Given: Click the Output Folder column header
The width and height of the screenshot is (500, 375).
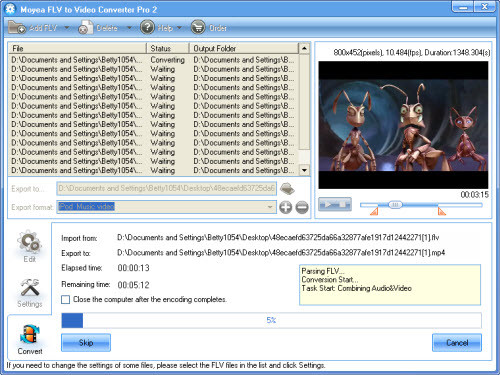Looking at the screenshot, I should [244, 48].
